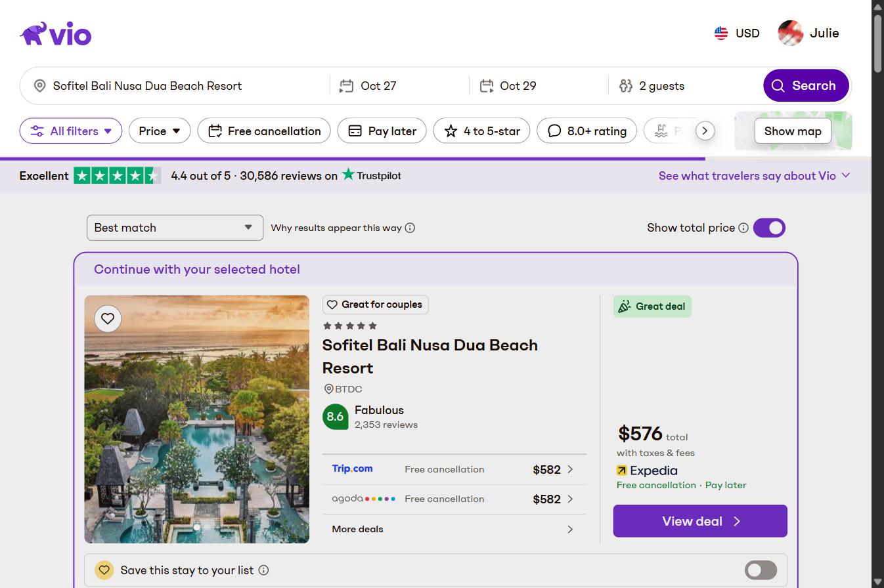Toggle Pay later filter chip

(382, 131)
